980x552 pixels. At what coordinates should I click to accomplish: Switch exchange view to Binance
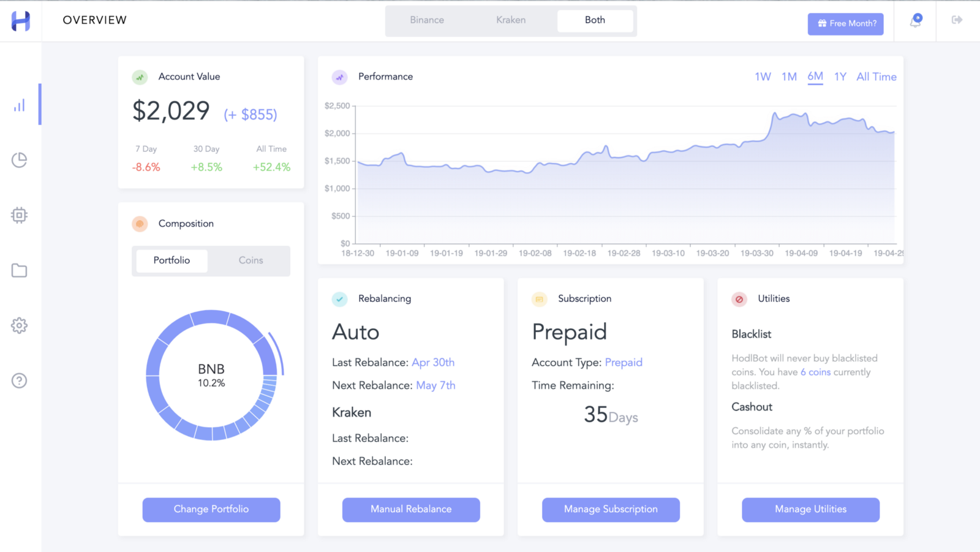tap(427, 20)
